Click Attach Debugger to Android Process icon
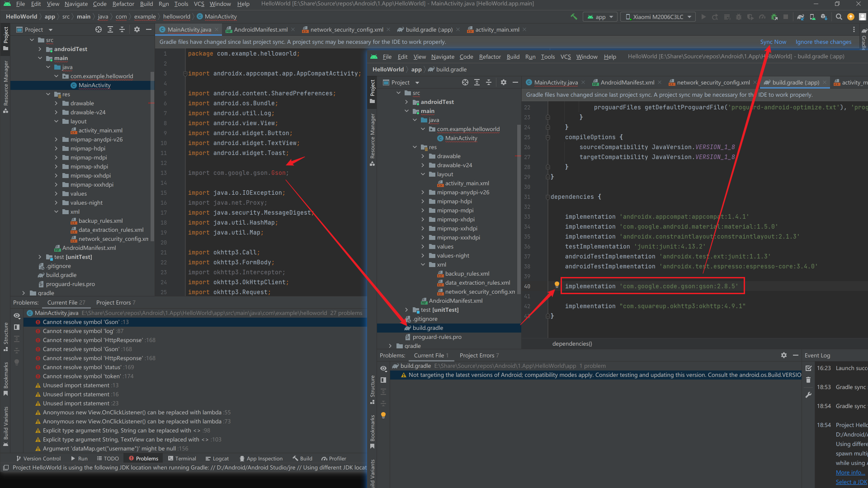This screenshot has height=488, width=868. point(774,17)
